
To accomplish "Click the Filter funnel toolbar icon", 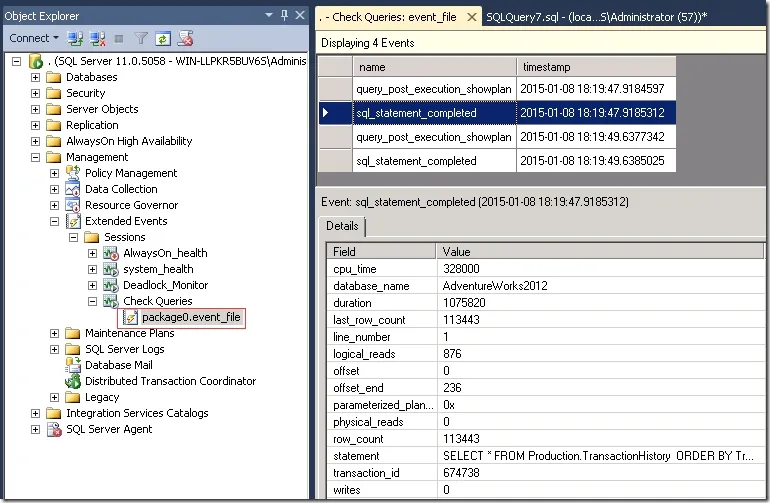I will tap(141, 38).
